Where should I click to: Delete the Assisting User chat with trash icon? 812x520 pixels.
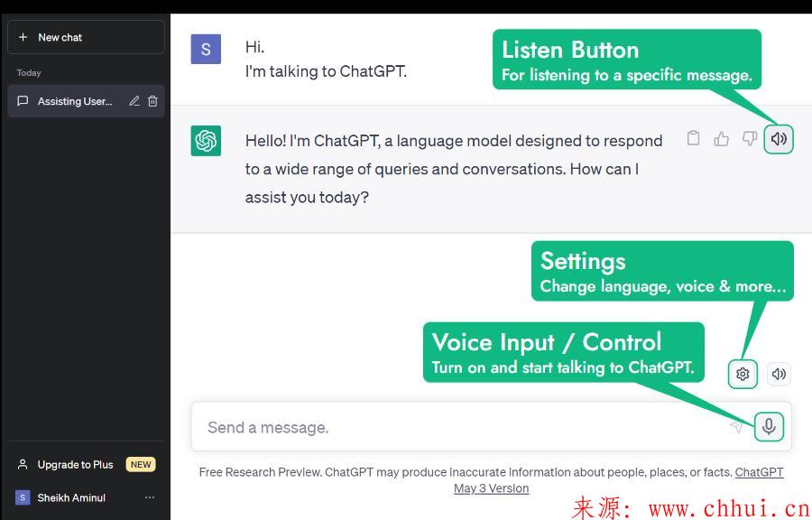(152, 101)
